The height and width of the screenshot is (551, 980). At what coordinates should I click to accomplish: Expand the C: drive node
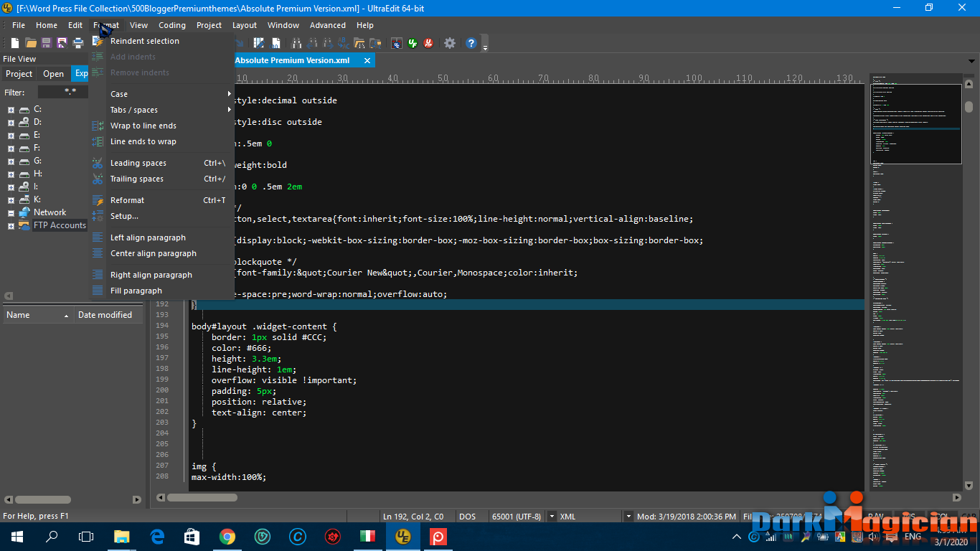coord(11,110)
